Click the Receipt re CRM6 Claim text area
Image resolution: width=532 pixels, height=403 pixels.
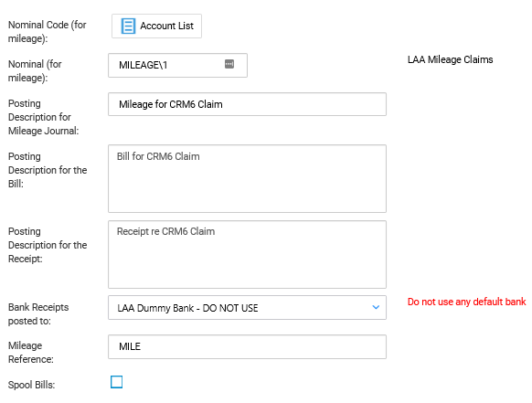pyautogui.click(x=247, y=254)
